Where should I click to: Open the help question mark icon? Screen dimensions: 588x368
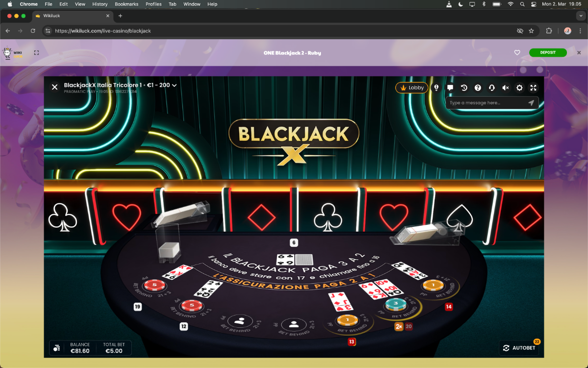pos(478,88)
